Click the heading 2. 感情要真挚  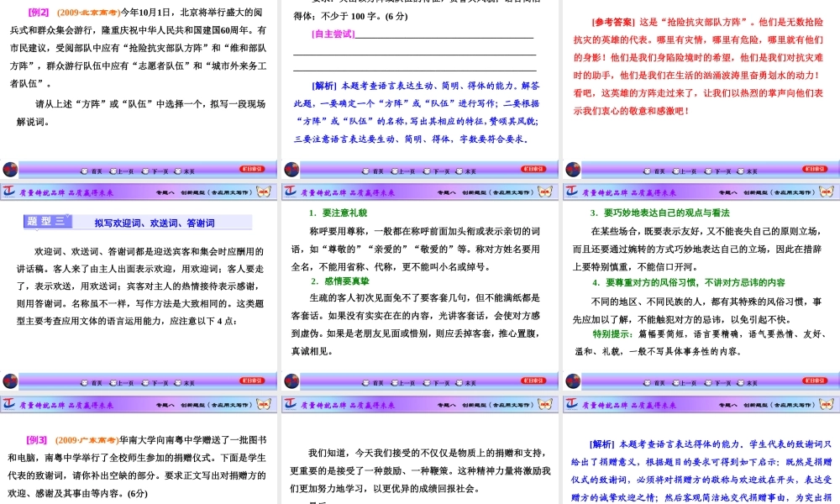click(340, 281)
